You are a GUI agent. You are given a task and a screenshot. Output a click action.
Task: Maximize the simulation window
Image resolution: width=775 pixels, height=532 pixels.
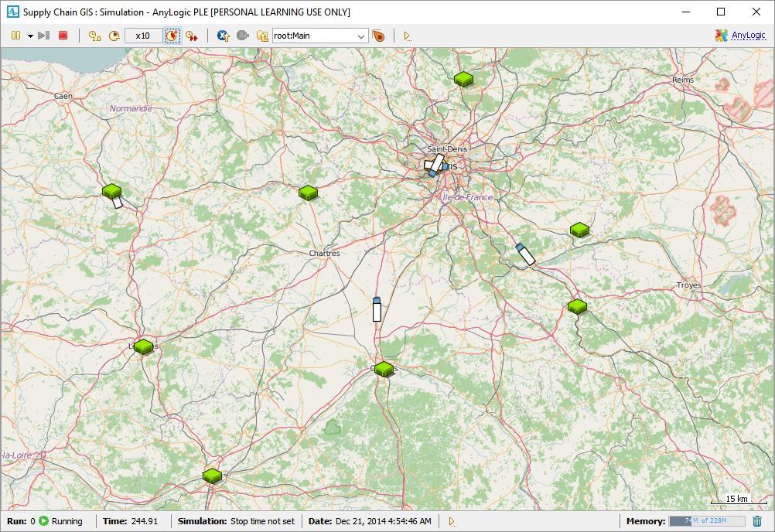click(x=721, y=12)
